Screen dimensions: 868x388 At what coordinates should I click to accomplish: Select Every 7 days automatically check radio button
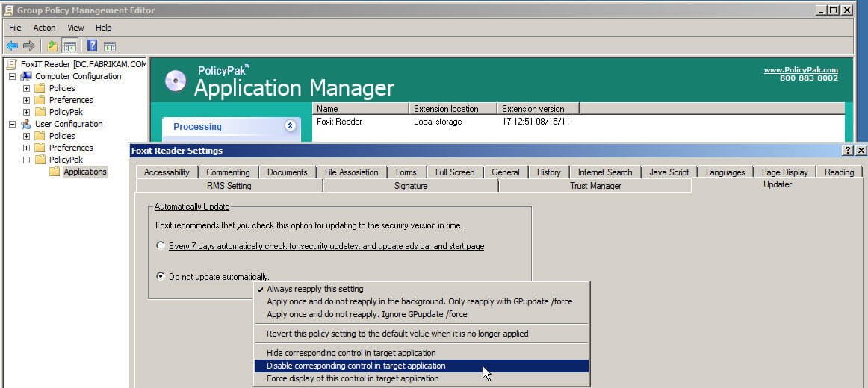pyautogui.click(x=161, y=246)
